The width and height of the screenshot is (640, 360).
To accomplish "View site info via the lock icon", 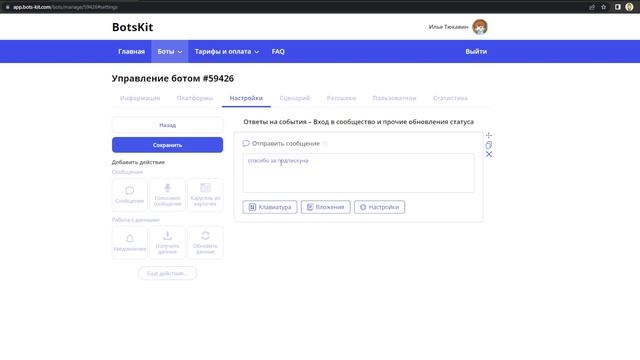I will (7, 7).
